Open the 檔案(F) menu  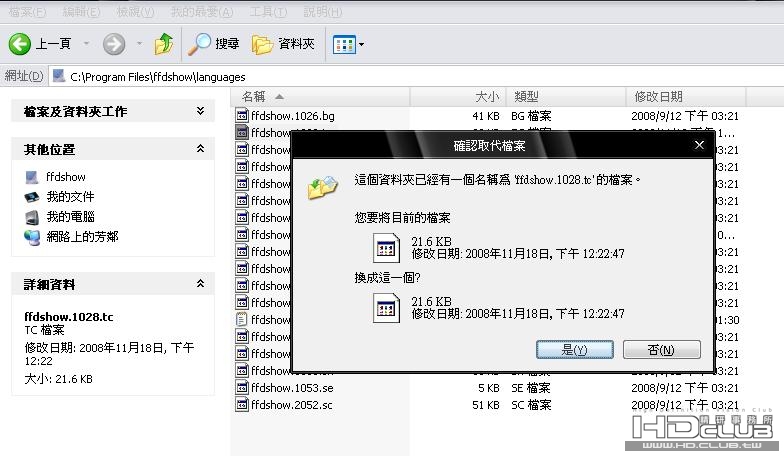(x=27, y=12)
